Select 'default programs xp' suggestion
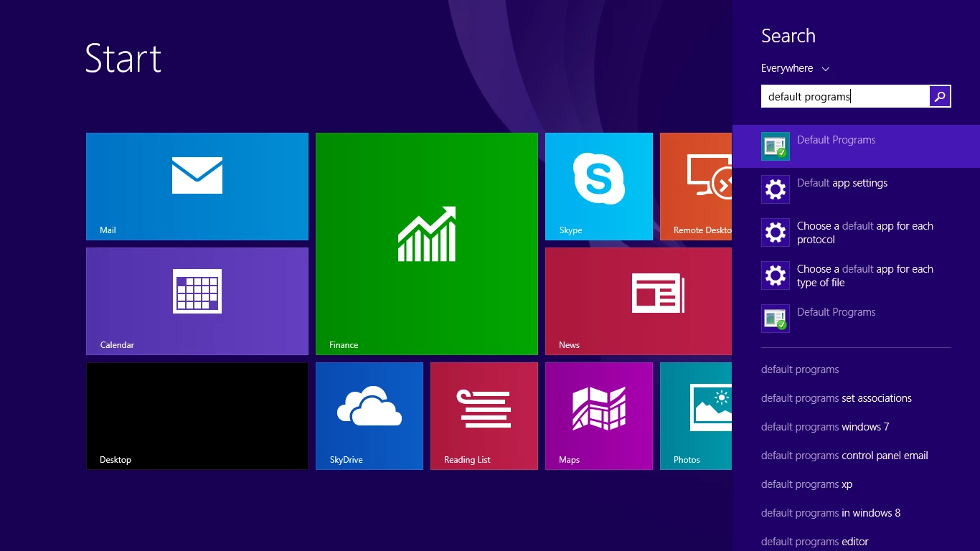Viewport: 980px width, 551px height. point(807,484)
